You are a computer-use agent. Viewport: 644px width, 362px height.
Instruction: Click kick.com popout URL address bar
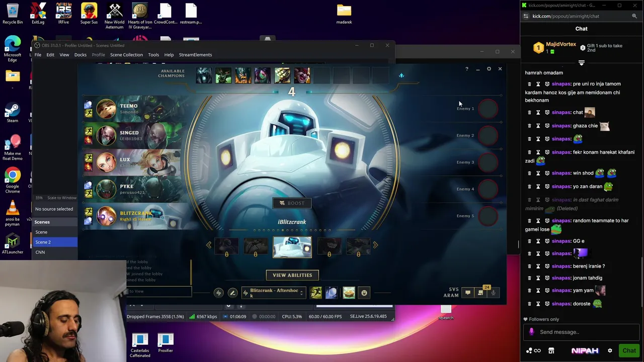[566, 16]
